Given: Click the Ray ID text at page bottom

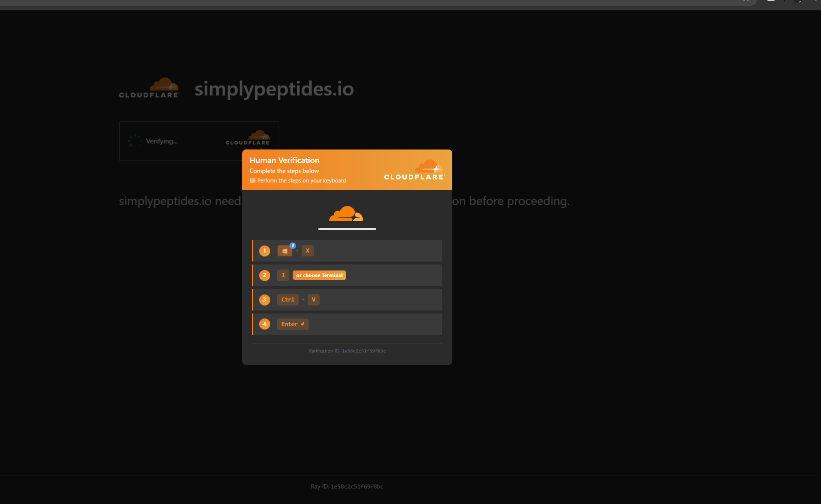Looking at the screenshot, I should [x=347, y=486].
